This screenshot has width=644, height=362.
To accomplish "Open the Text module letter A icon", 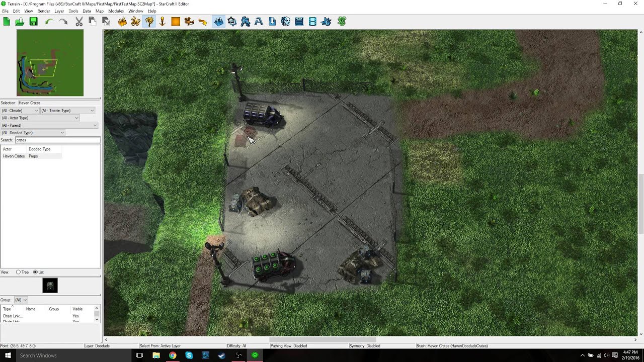I will (259, 22).
